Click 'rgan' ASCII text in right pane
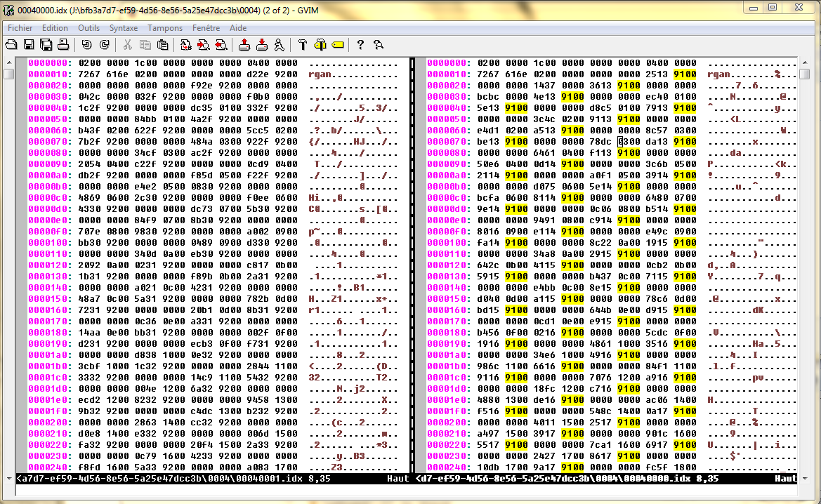The height and width of the screenshot is (504, 821). pos(719,74)
